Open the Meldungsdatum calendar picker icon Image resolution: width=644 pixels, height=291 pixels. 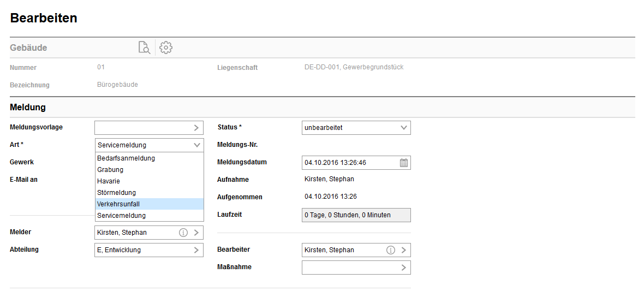[x=404, y=163]
